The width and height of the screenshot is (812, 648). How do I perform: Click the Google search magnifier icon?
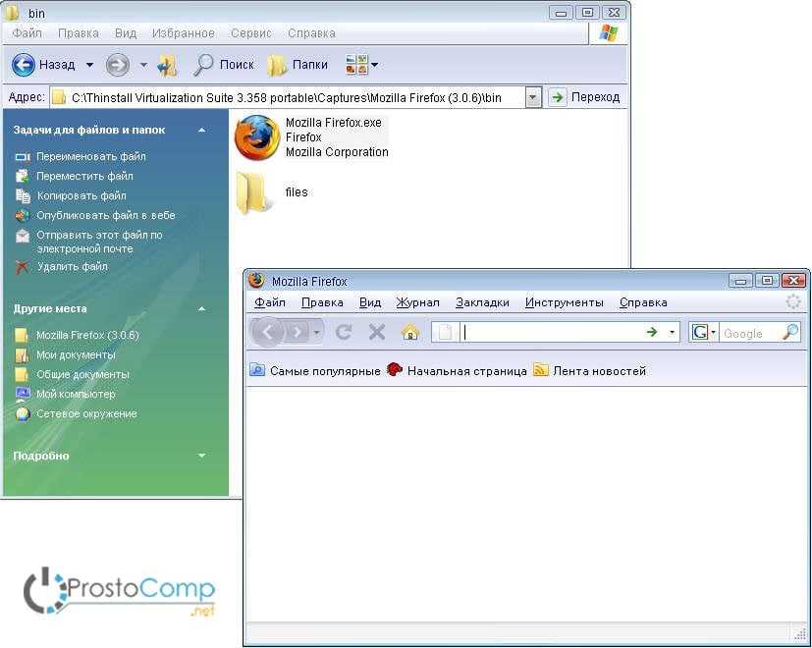[790, 333]
